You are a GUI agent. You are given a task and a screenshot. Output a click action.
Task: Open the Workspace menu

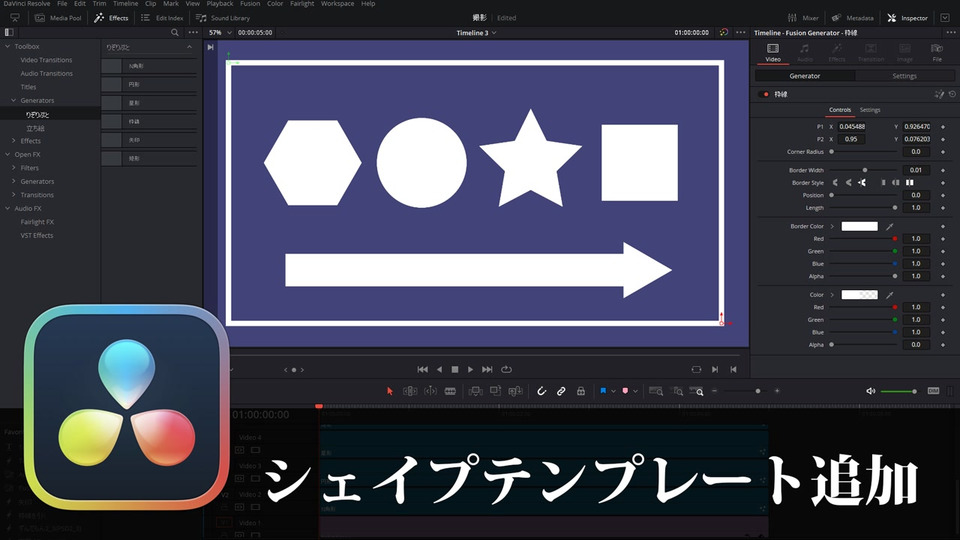(x=337, y=4)
